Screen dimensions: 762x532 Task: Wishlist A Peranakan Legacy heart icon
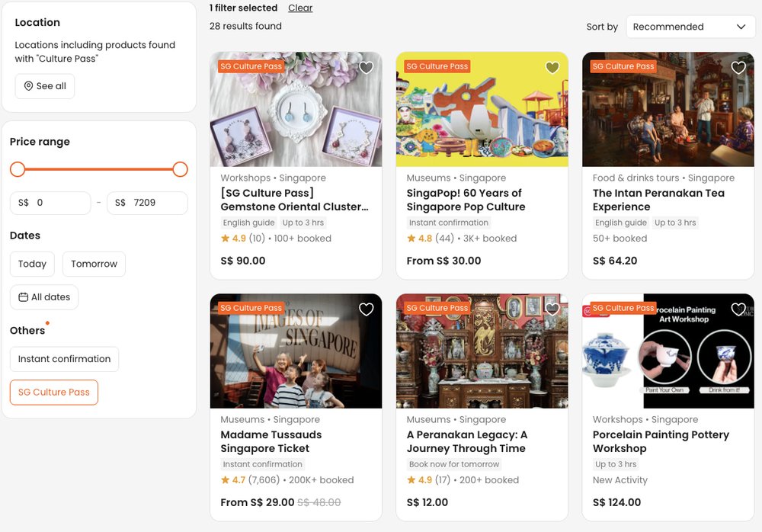552,309
